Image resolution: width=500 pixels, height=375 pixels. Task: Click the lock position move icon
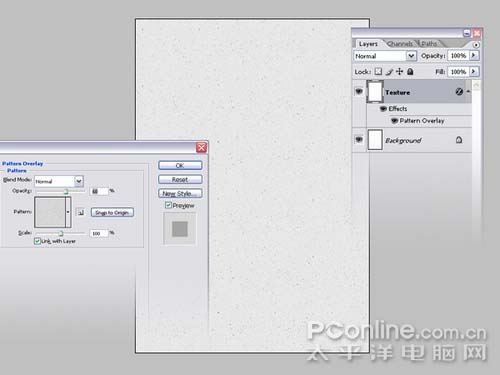pyautogui.click(x=399, y=71)
